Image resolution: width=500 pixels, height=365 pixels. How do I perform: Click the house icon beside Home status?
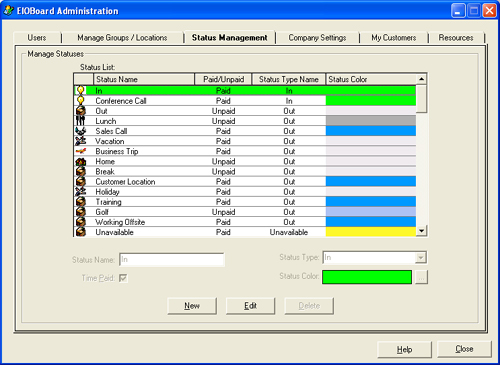(x=81, y=161)
